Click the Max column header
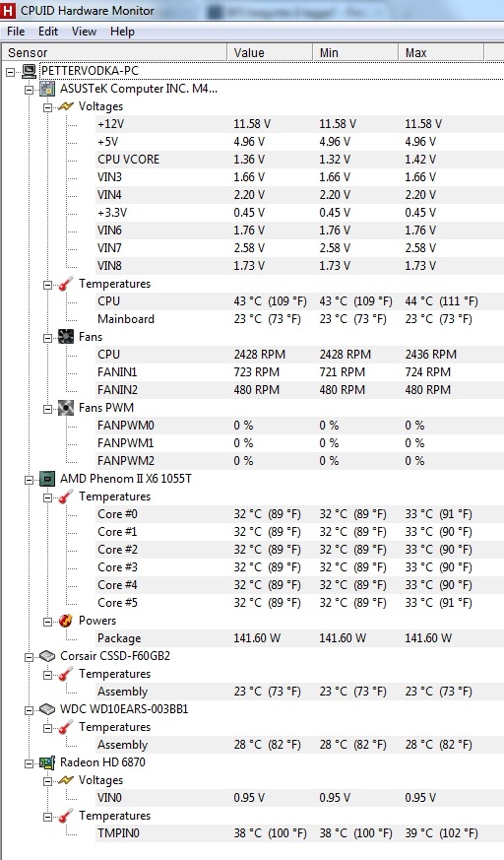The image size is (504, 860). (x=441, y=52)
